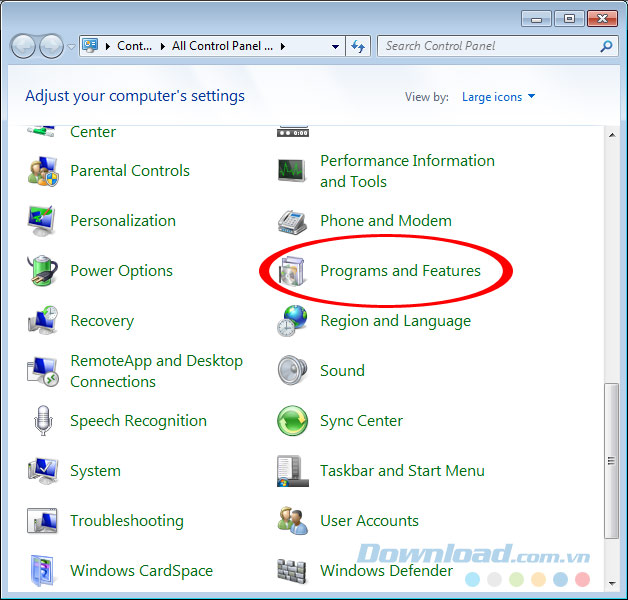Open the Sync Center green icon
This screenshot has height=600, width=628.
[x=292, y=421]
